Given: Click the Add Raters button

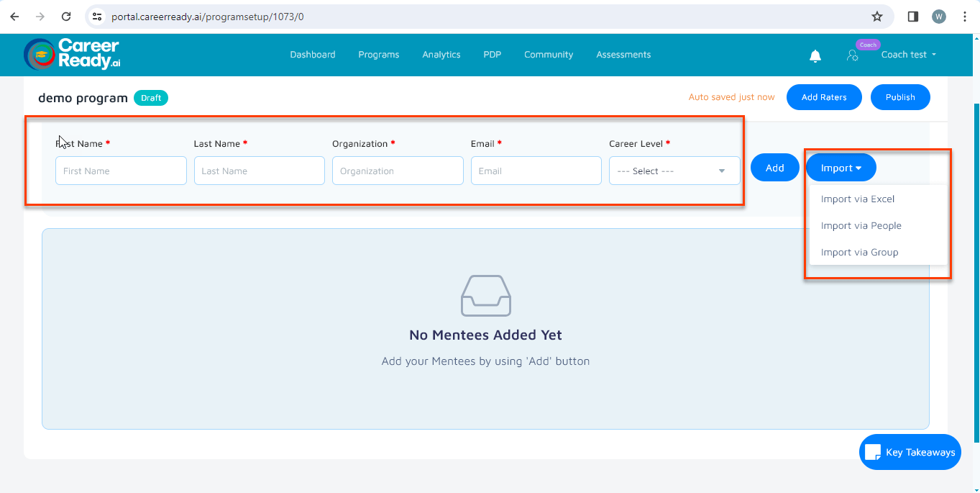Looking at the screenshot, I should [823, 97].
